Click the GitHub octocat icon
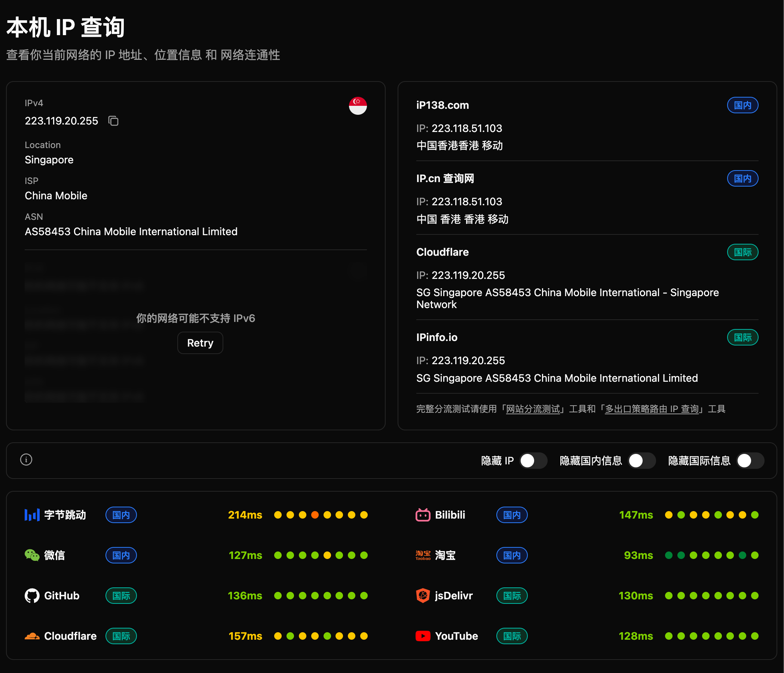The height and width of the screenshot is (673, 784). point(32,596)
